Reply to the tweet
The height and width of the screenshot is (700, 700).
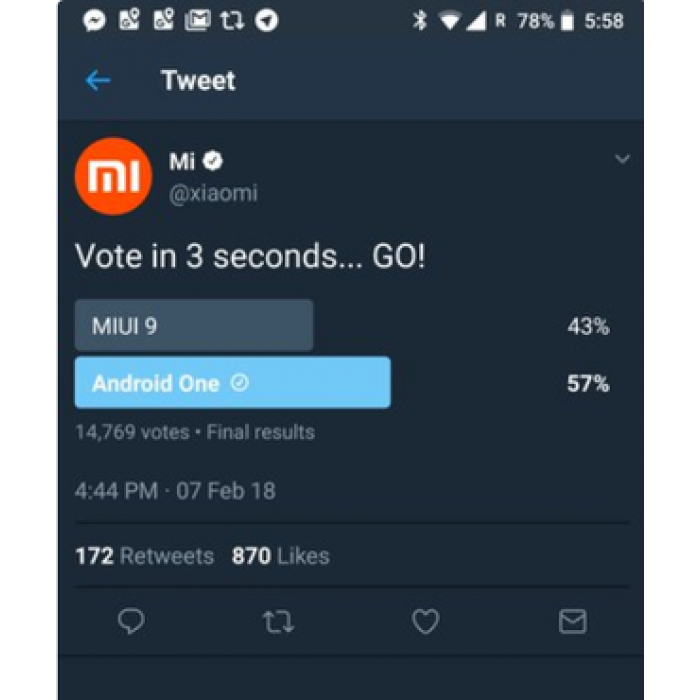point(131,622)
